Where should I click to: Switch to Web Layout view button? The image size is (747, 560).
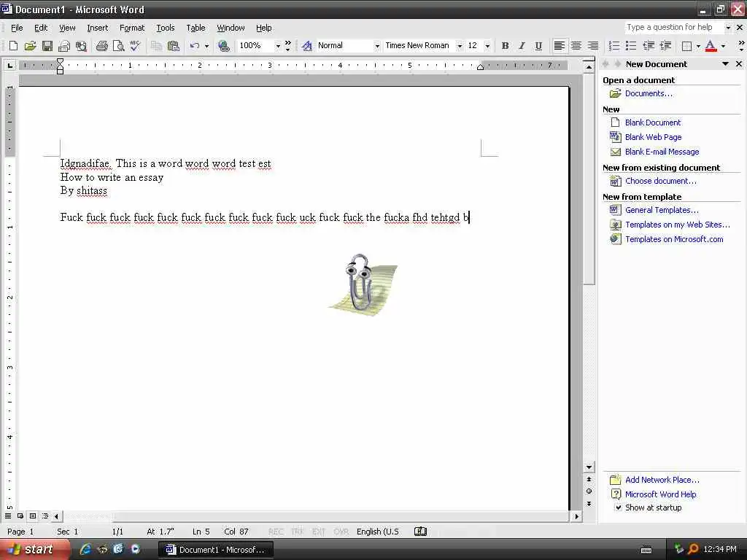point(20,516)
